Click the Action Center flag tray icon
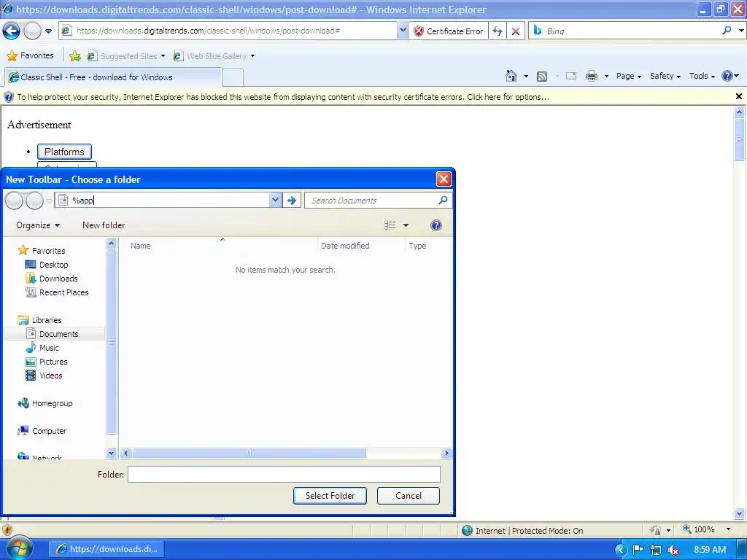This screenshot has height=560, width=747. [638, 549]
